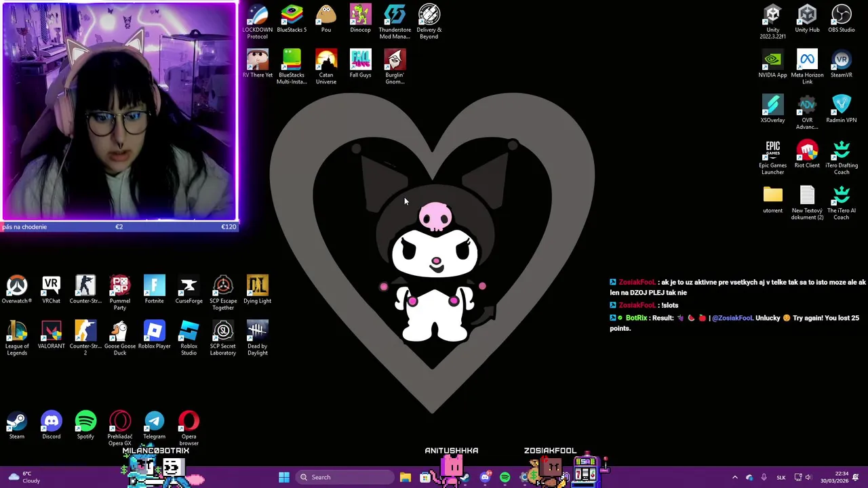Open Spotify desktop shortcut

[85, 425]
